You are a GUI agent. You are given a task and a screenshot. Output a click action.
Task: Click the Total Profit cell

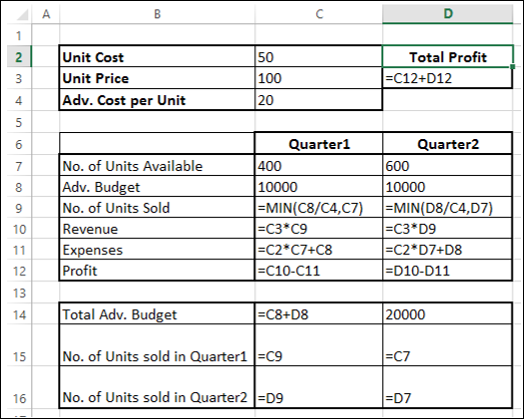[447, 56]
